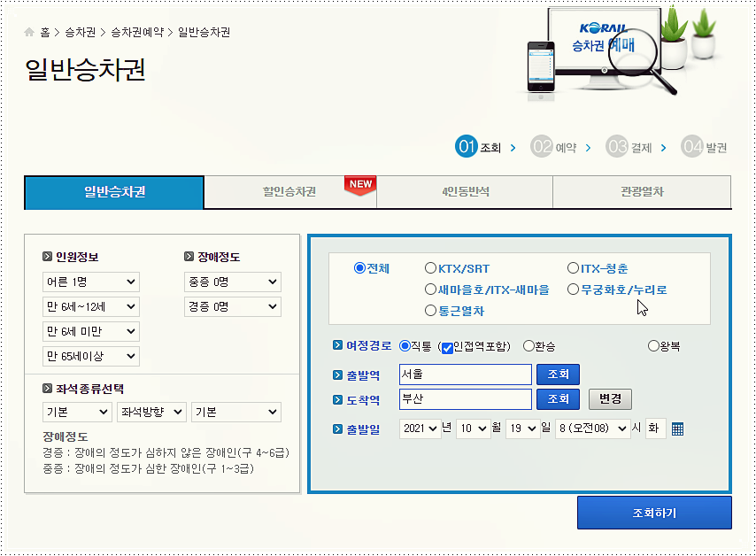Image resolution: width=756 pixels, height=556 pixels.
Task: Click the day-of-week field showing 화
Action: pos(656,429)
